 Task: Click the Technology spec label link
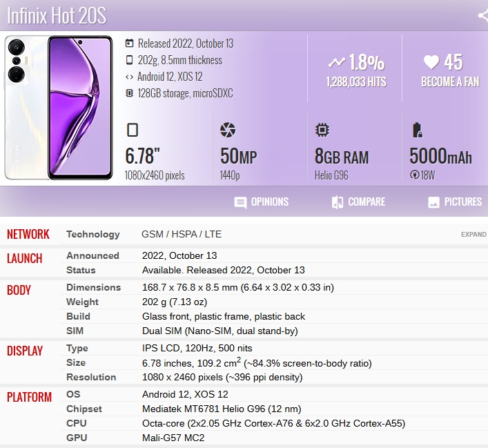click(92, 235)
